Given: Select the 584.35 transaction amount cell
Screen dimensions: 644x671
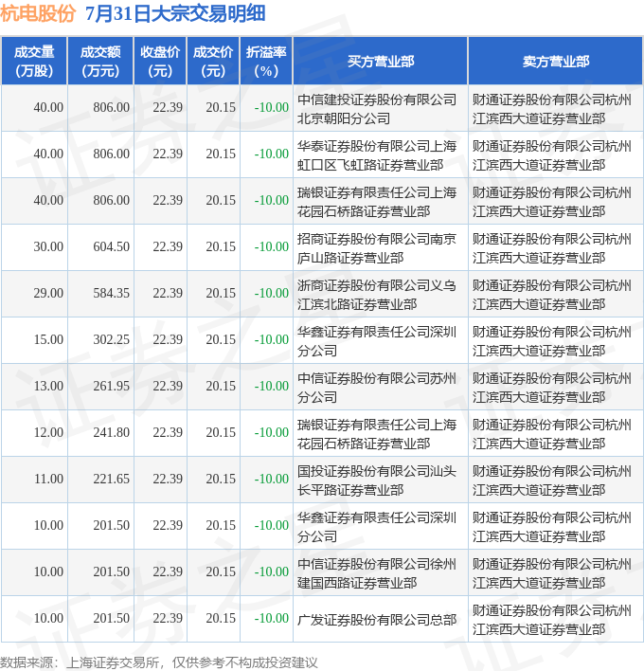Looking at the screenshot, I should pyautogui.click(x=100, y=294).
